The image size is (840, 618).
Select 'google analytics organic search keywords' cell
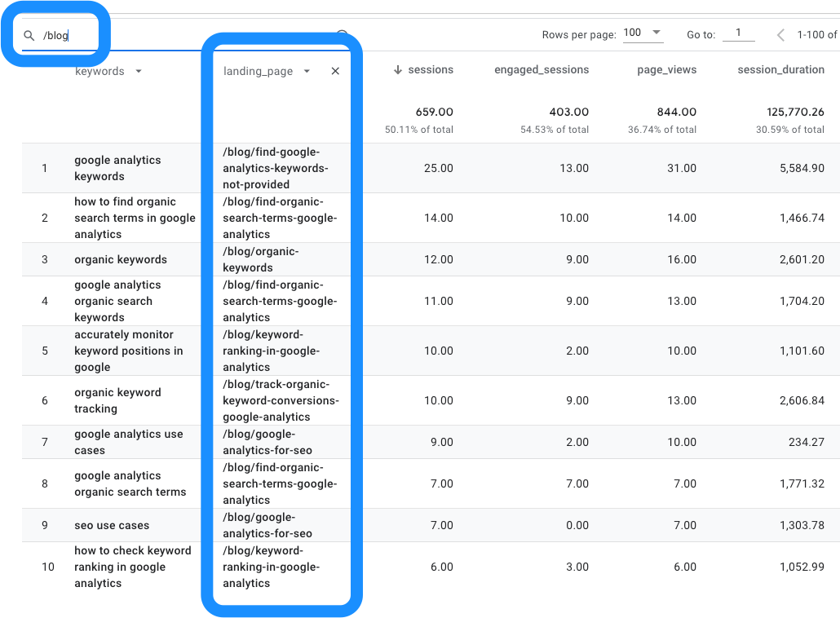117,301
